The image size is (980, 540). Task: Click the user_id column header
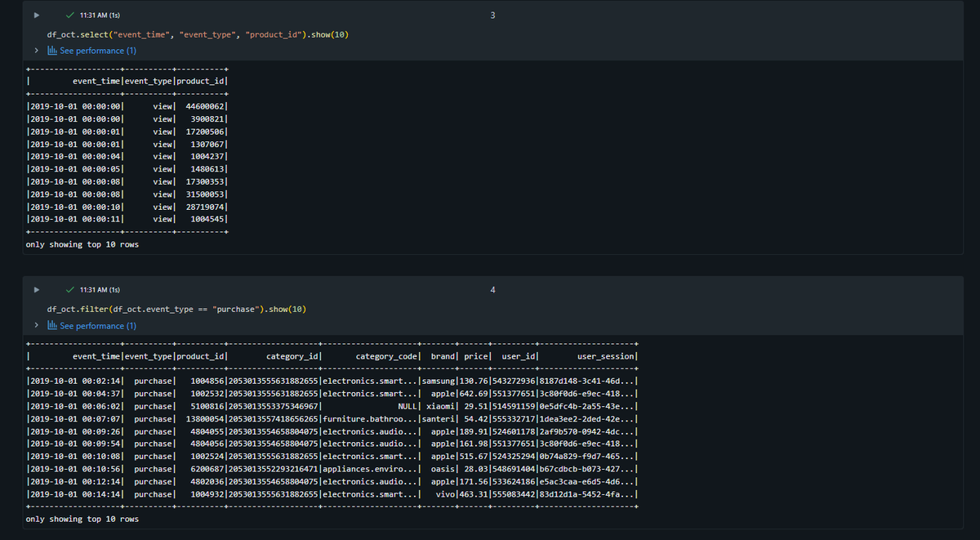tap(519, 356)
